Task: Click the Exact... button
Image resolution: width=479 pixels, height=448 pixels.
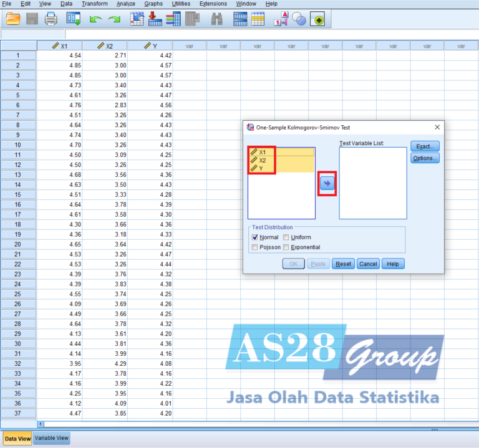Action: pos(425,146)
